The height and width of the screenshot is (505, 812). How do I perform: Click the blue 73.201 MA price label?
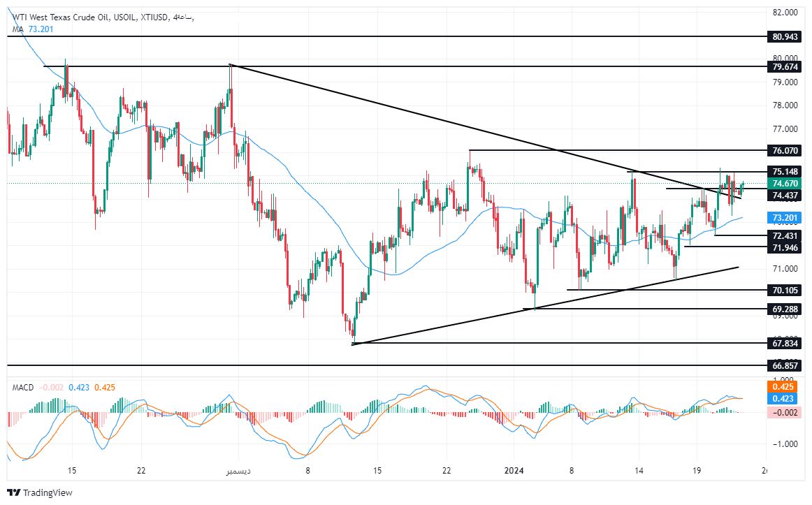click(x=785, y=217)
